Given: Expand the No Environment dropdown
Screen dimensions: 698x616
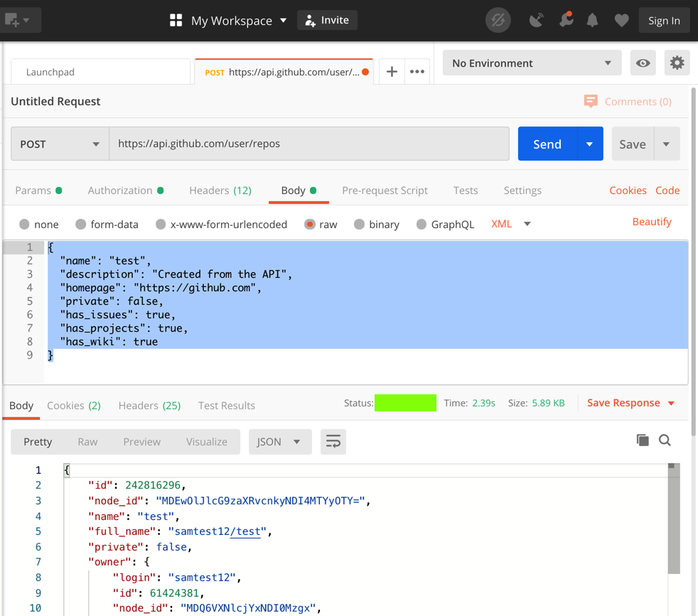Looking at the screenshot, I should [531, 63].
